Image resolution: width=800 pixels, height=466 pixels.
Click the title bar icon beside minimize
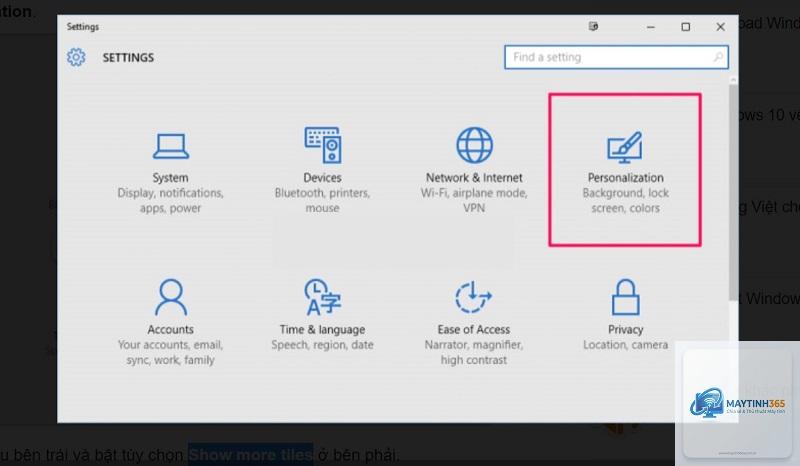pyautogui.click(x=593, y=27)
